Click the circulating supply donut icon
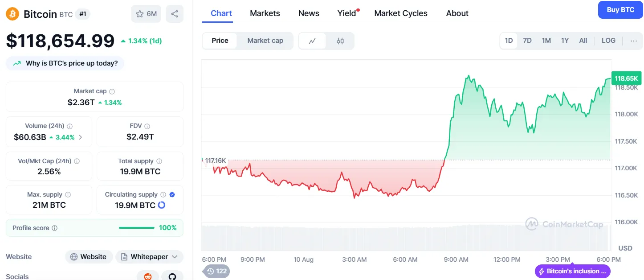 pyautogui.click(x=162, y=205)
